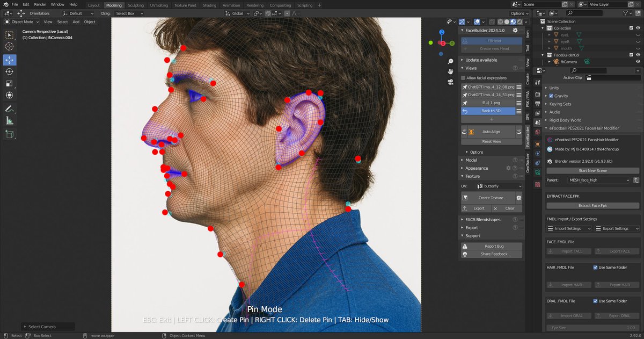Activate the 3D Cursor tool
Screen dimensions: 644x339
click(10, 47)
